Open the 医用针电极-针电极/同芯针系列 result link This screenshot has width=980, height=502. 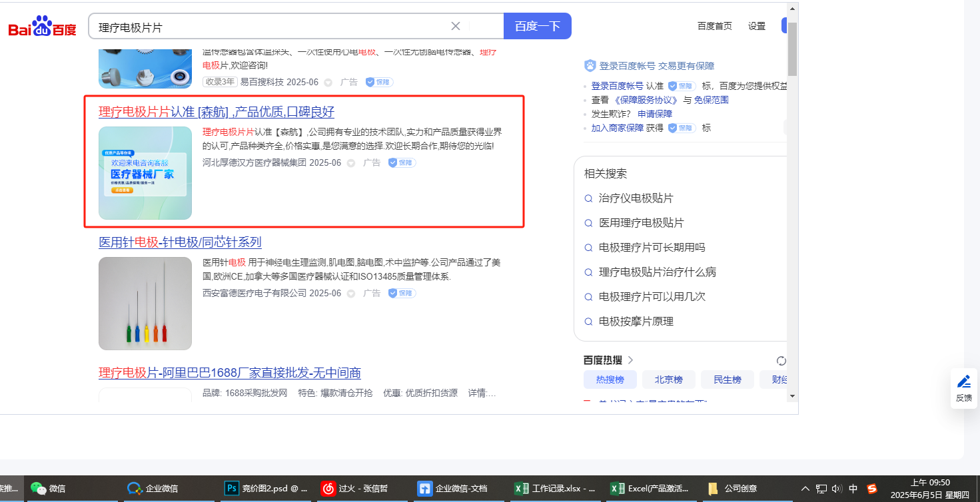click(180, 242)
